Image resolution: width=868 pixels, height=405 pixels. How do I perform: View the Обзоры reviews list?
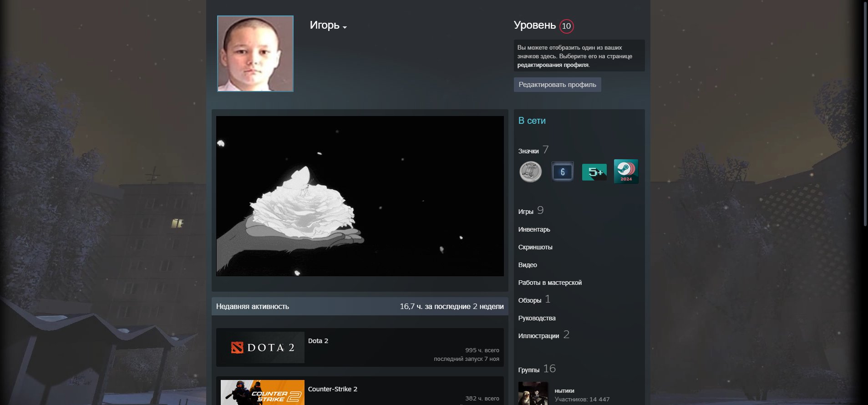[529, 300]
